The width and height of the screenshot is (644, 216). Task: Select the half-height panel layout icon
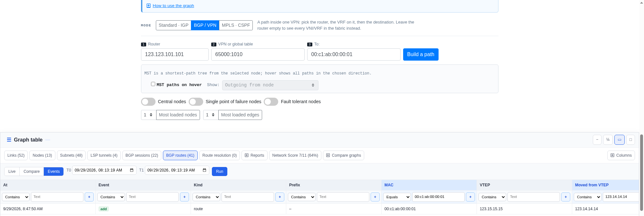[620, 140]
